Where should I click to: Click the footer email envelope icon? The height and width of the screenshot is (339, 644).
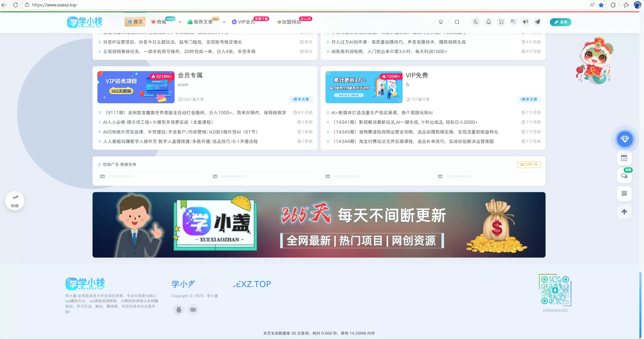[x=193, y=310]
